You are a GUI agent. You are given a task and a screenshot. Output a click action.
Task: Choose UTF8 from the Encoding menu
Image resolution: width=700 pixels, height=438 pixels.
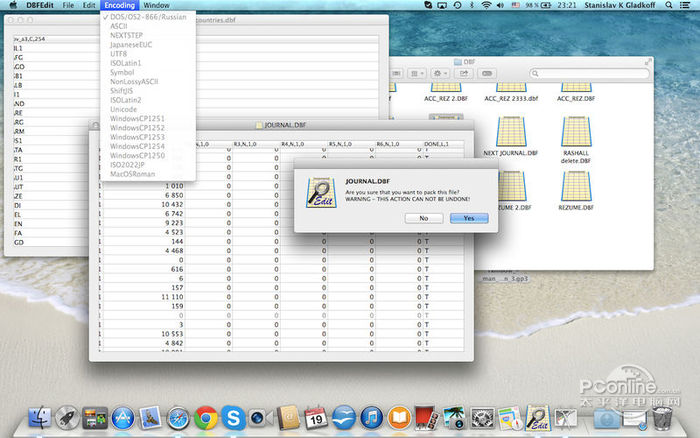(119, 54)
